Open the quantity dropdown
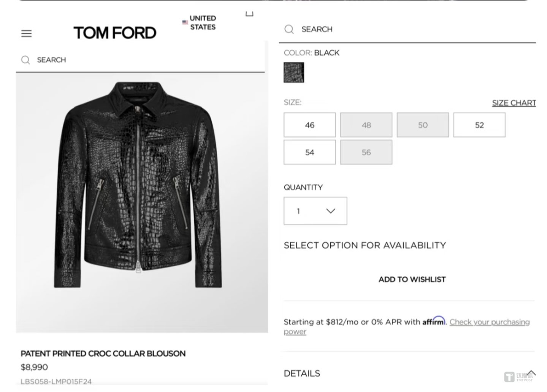Image resolution: width=547 pixels, height=392 pixels. pyautogui.click(x=315, y=211)
